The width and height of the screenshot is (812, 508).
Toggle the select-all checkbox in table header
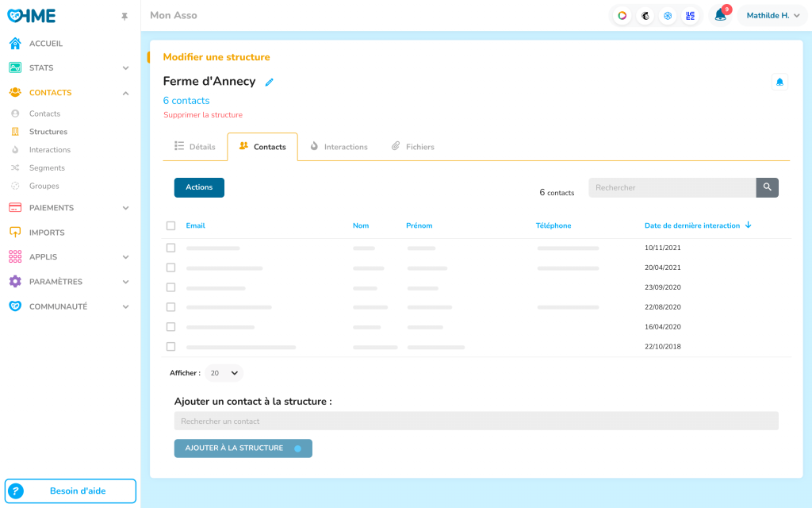[x=170, y=225]
